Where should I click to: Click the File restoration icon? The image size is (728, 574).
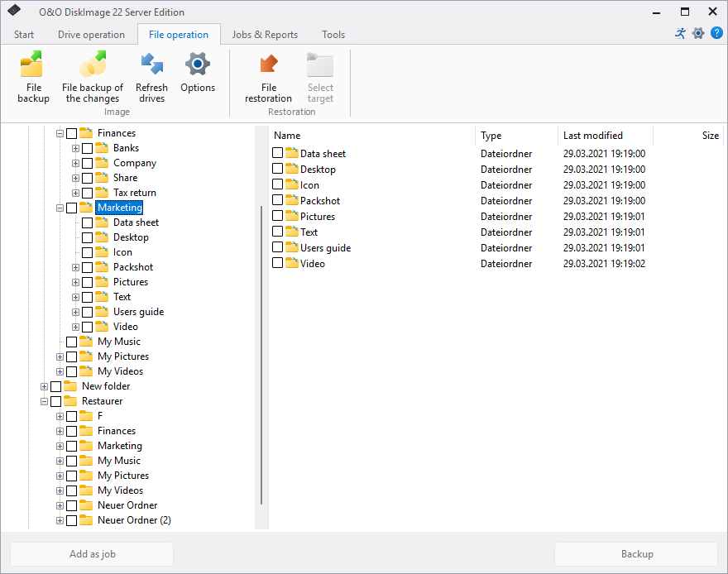coord(268,65)
